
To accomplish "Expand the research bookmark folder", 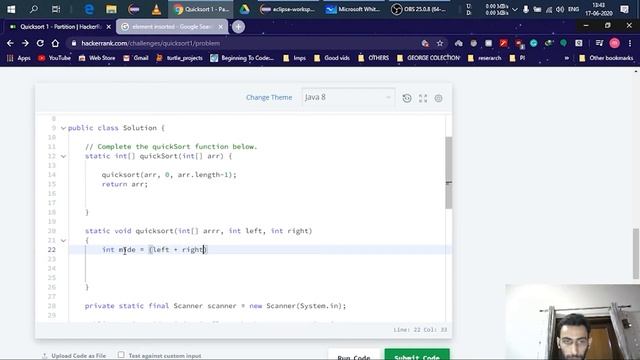I will coord(484,58).
